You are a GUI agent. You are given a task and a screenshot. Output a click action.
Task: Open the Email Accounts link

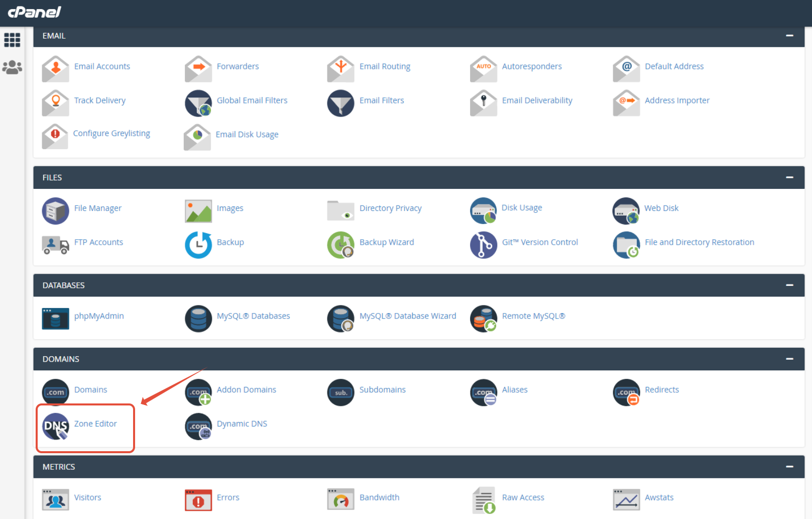tap(102, 66)
